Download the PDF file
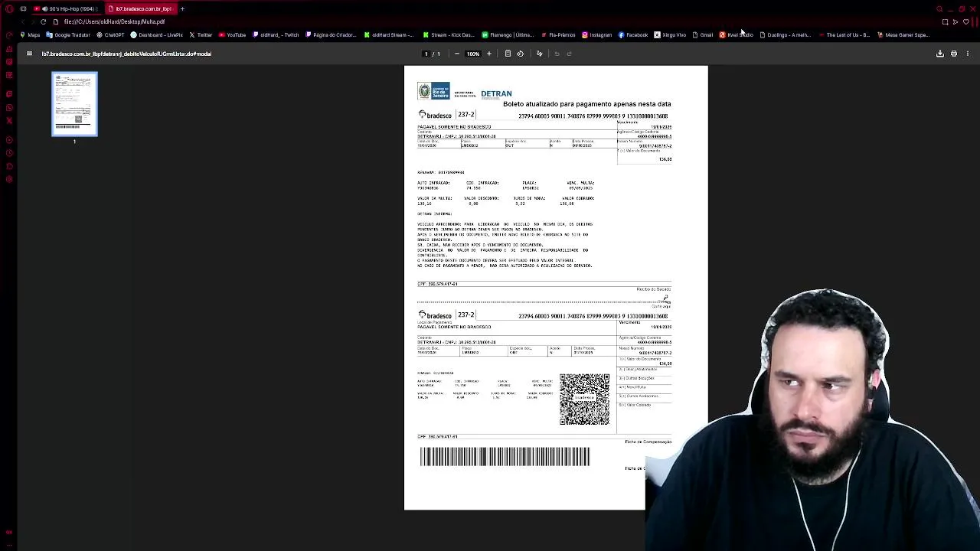The height and width of the screenshot is (551, 980). tap(940, 54)
